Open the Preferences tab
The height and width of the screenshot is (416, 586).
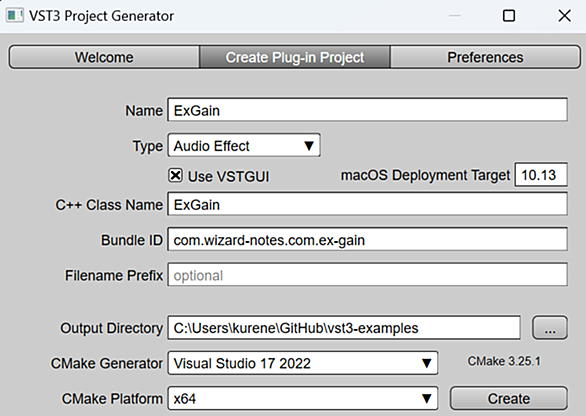click(485, 57)
